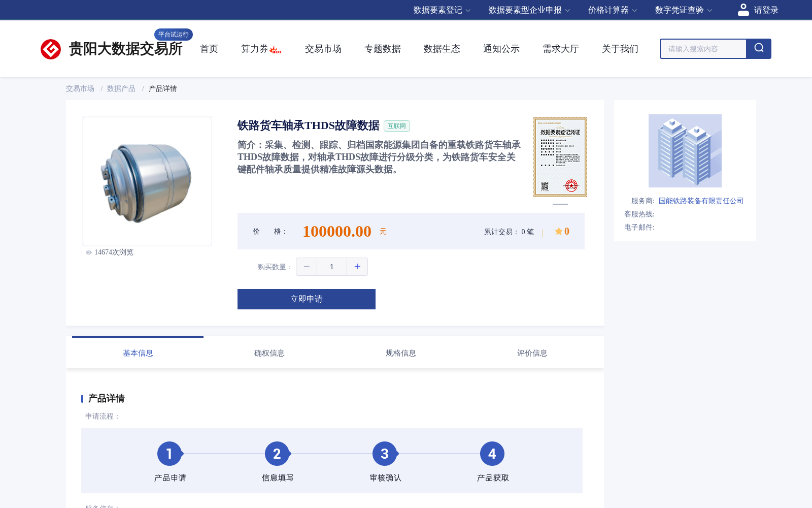The image size is (812, 508).
Task: Click the 产品详情 section heading
Action: point(107,398)
